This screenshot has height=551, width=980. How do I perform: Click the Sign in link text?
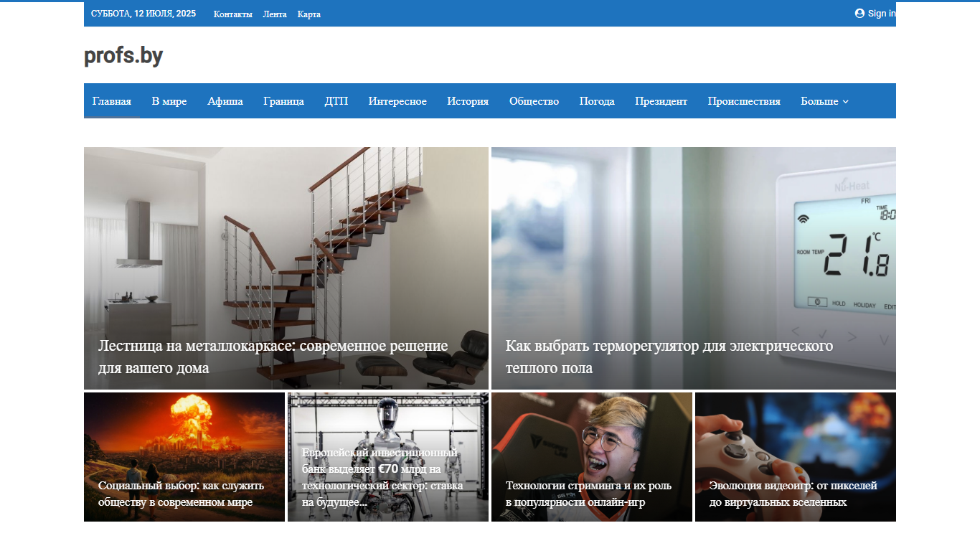pos(882,14)
